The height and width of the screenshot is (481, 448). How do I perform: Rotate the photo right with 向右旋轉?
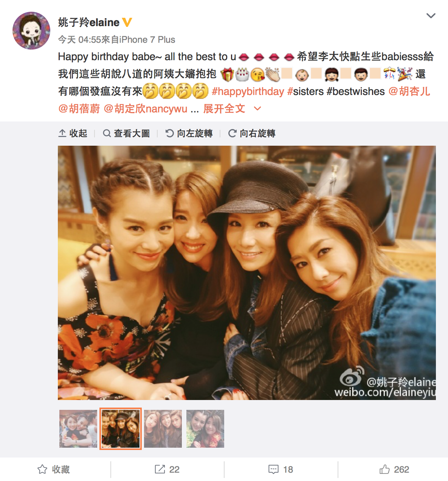click(x=252, y=133)
